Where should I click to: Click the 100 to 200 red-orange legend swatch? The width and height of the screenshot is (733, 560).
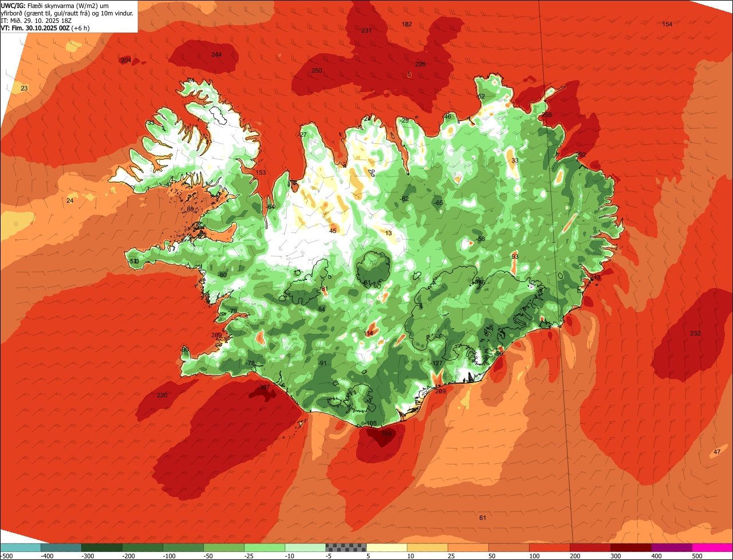pyautogui.click(x=549, y=547)
